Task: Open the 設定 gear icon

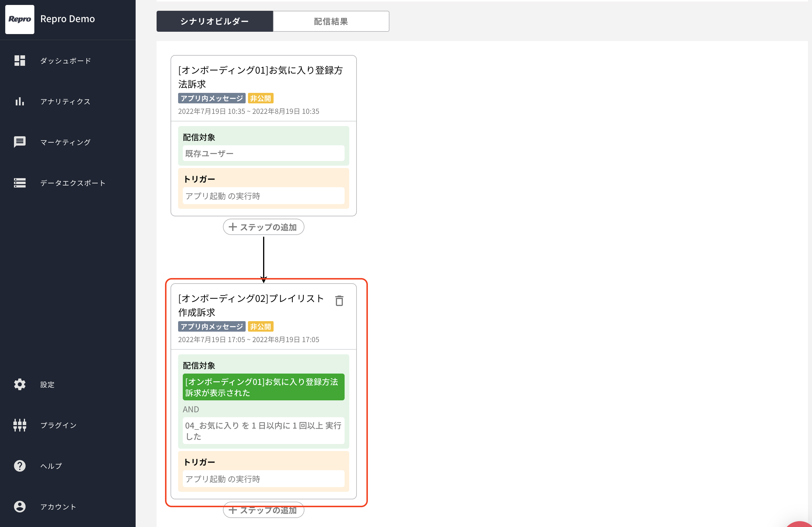Action: point(20,384)
